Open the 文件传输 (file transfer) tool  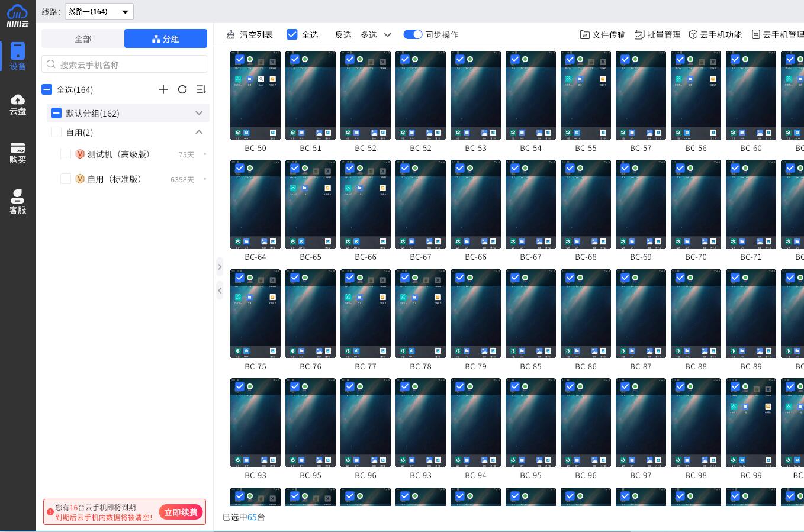click(x=602, y=34)
